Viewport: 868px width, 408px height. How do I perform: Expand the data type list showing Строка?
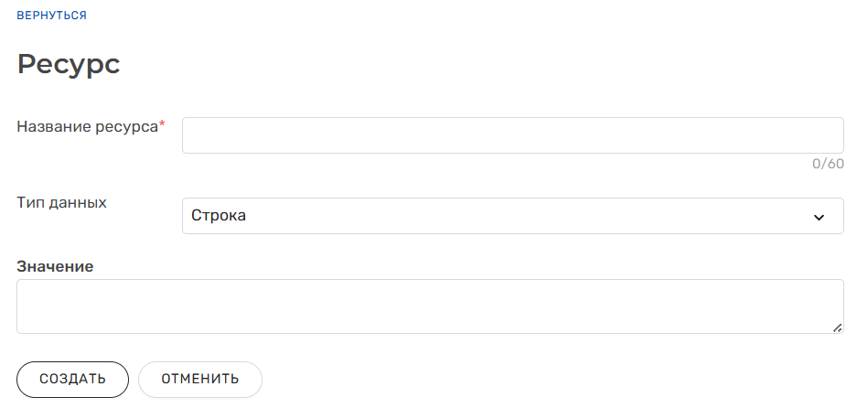[x=512, y=216]
